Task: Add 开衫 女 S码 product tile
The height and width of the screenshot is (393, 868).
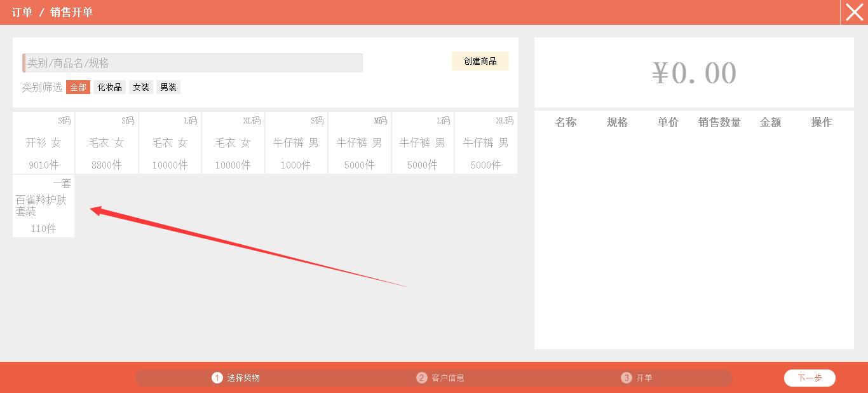Action: (x=43, y=143)
